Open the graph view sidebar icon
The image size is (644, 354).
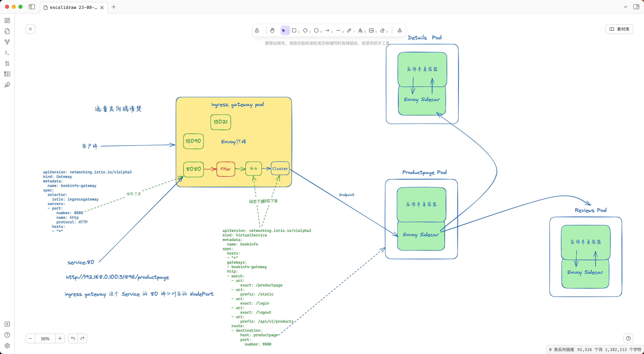pyautogui.click(x=7, y=42)
